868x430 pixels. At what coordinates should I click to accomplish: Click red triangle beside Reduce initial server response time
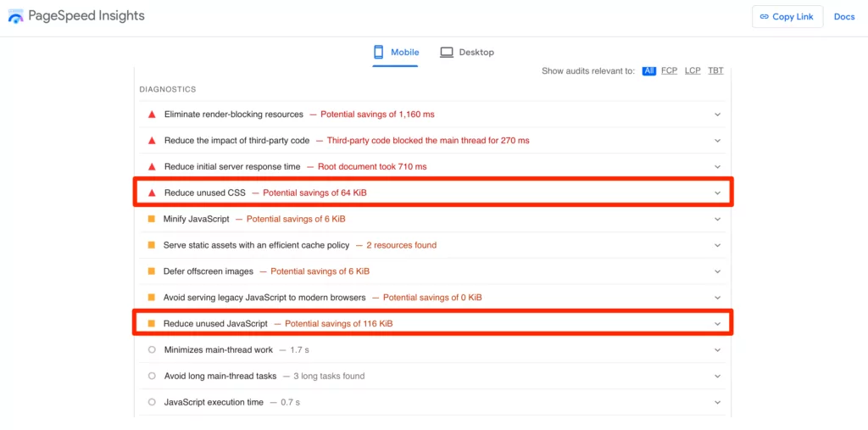tap(152, 167)
